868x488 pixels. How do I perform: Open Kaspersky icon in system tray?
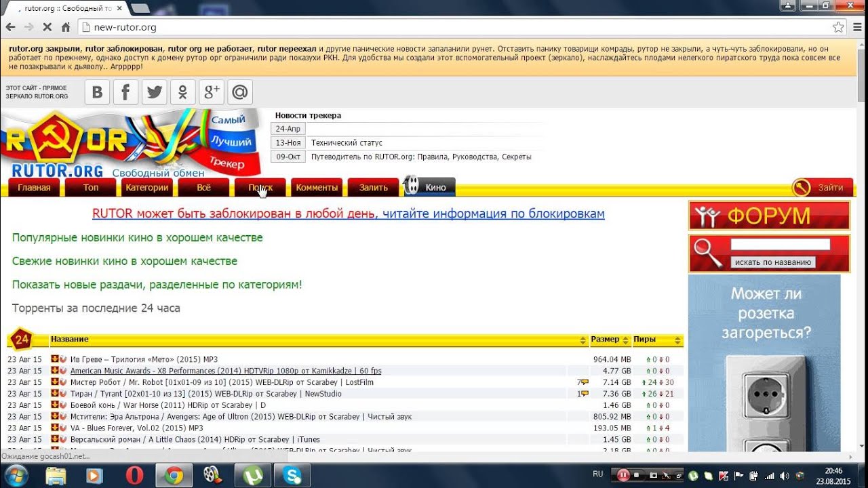724,476
